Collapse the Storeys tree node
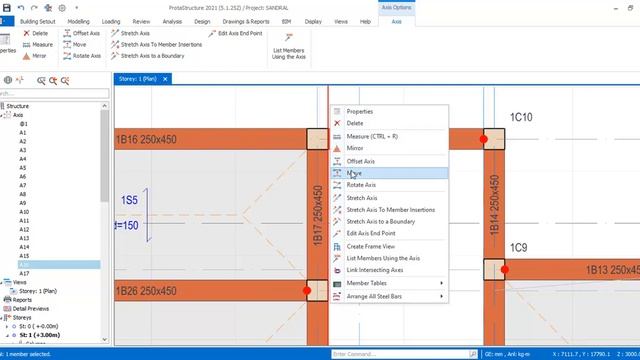 (x=1, y=318)
